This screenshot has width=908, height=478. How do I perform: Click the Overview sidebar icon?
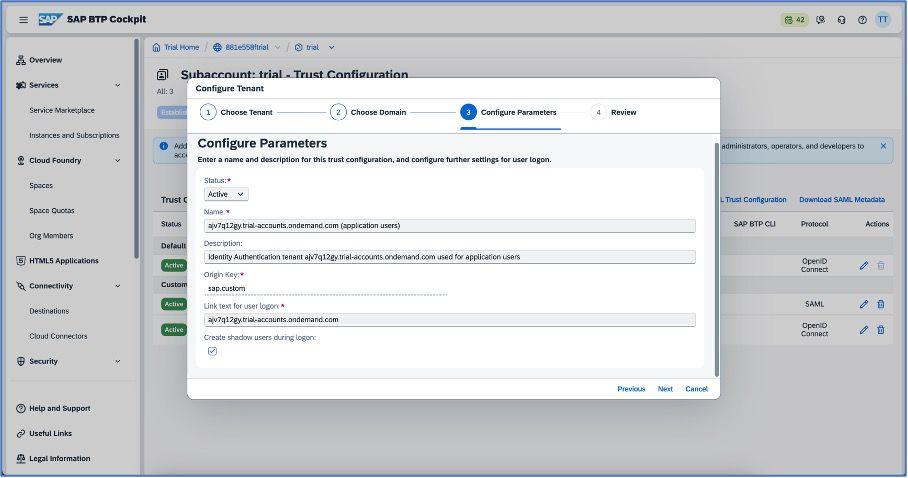tap(21, 60)
